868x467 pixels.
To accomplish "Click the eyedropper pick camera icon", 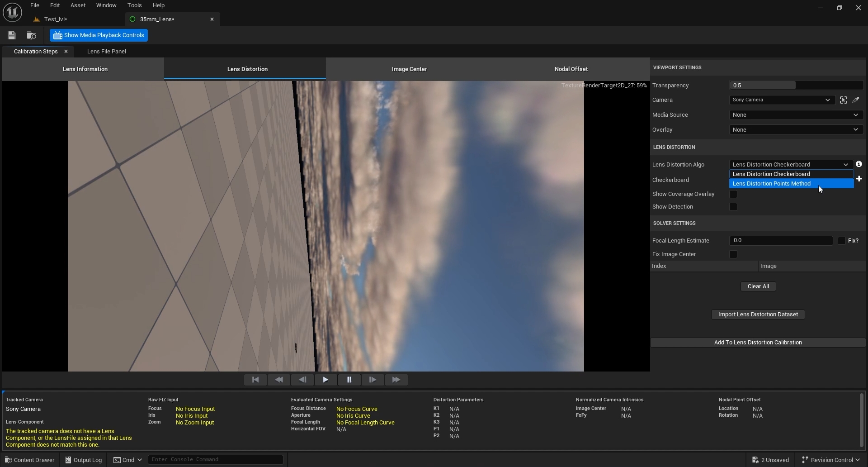I will click(856, 100).
